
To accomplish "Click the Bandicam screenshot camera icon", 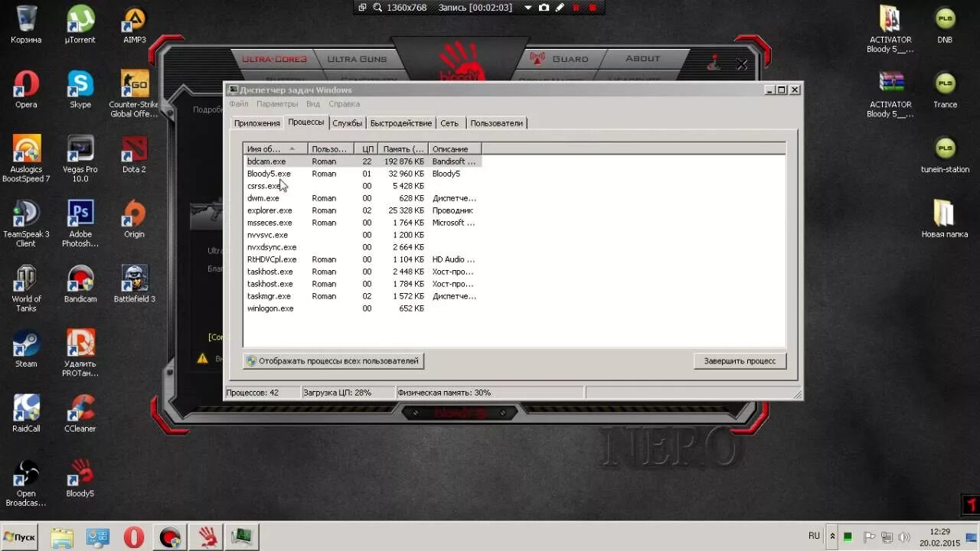I will coord(544,8).
